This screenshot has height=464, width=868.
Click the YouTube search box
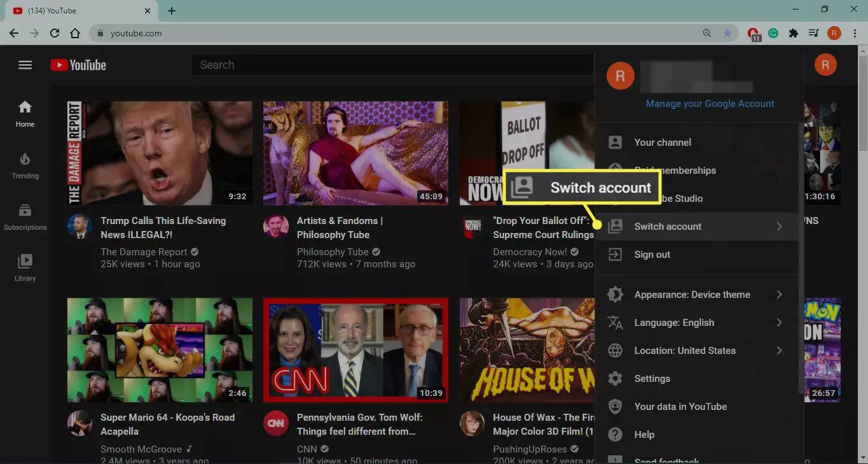pos(392,65)
